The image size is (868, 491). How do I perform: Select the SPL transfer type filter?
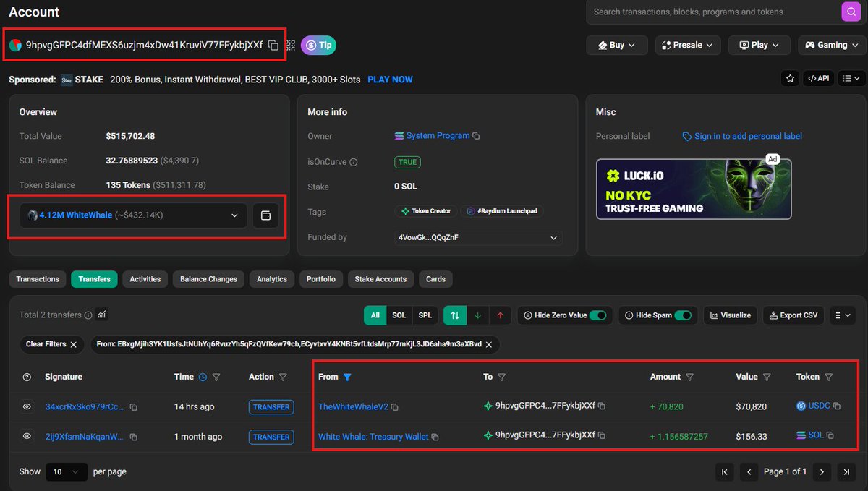425,315
